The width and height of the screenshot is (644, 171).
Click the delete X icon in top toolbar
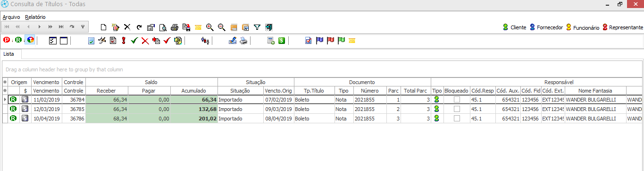pos(127,27)
